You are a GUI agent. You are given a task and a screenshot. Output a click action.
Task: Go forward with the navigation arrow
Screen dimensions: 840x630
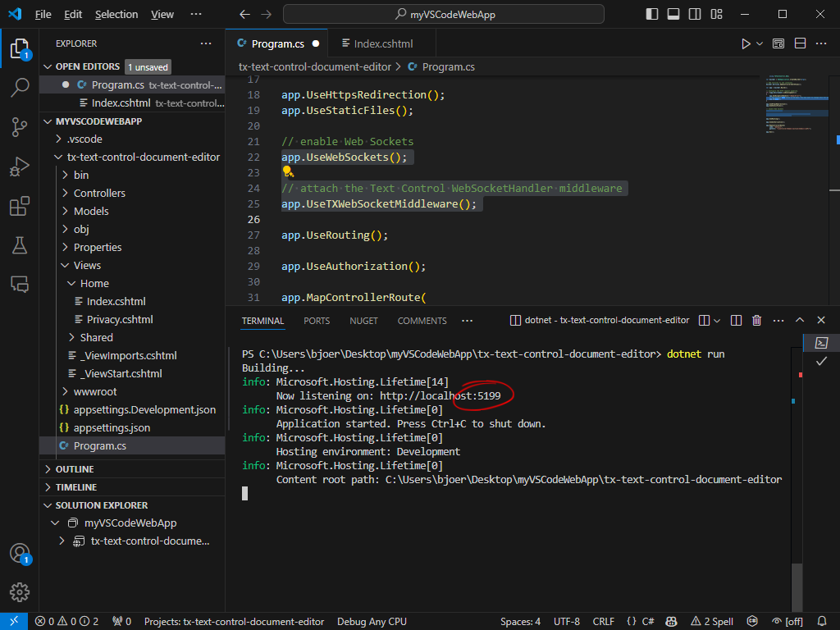click(267, 15)
